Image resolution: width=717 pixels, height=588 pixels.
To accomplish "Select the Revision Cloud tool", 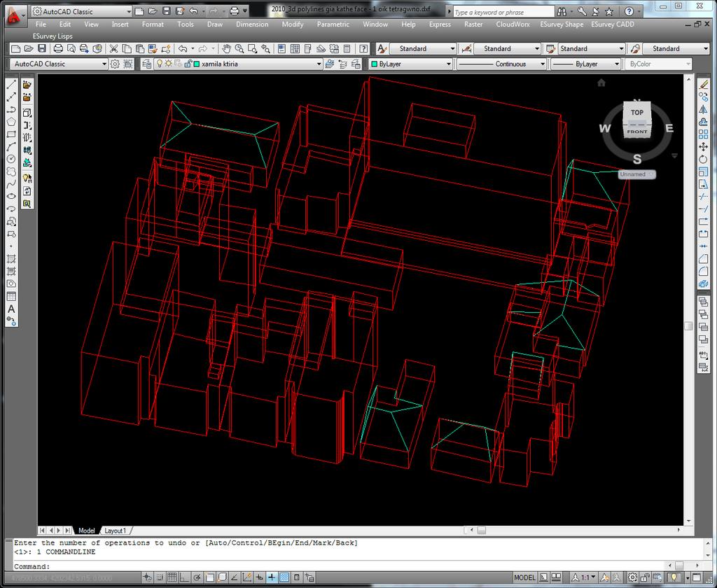I will tap(11, 171).
